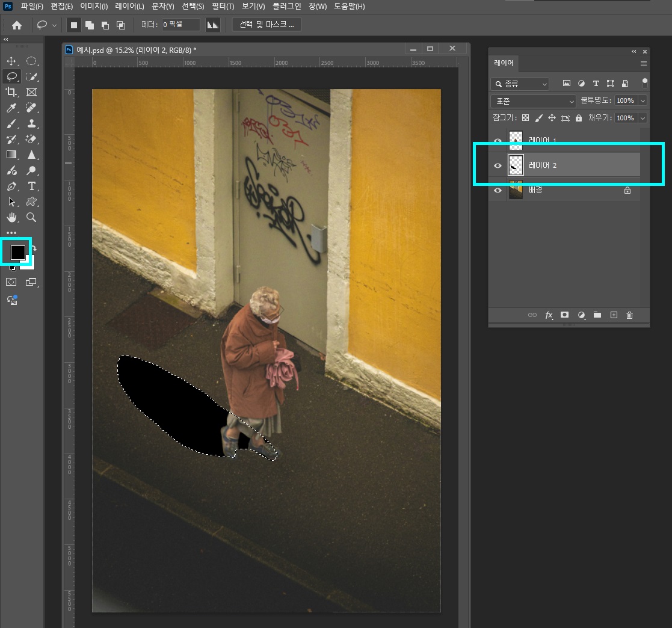
Task: Select the Eyedropper tool
Action: 11,108
